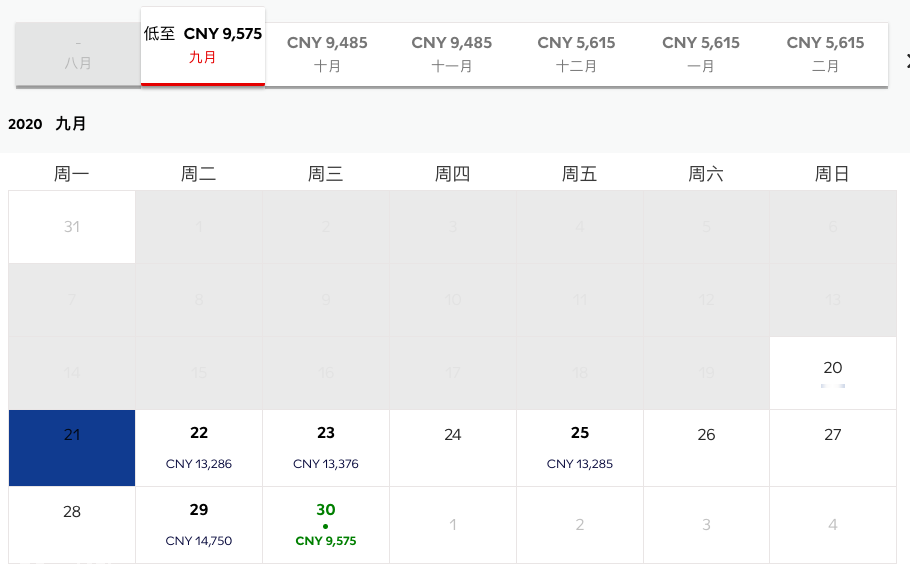Select date 24 in the calendar
910x579 pixels.
[453, 448]
